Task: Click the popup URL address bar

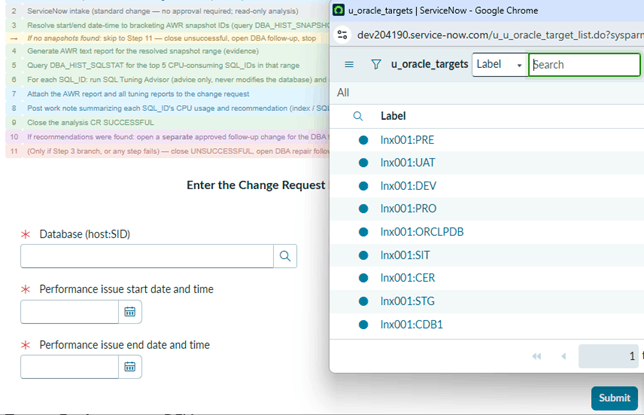Action: coord(499,35)
